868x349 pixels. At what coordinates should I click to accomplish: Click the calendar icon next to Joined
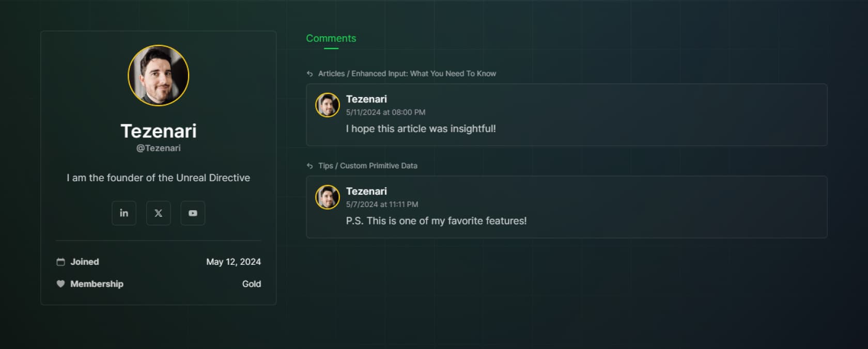click(x=60, y=262)
